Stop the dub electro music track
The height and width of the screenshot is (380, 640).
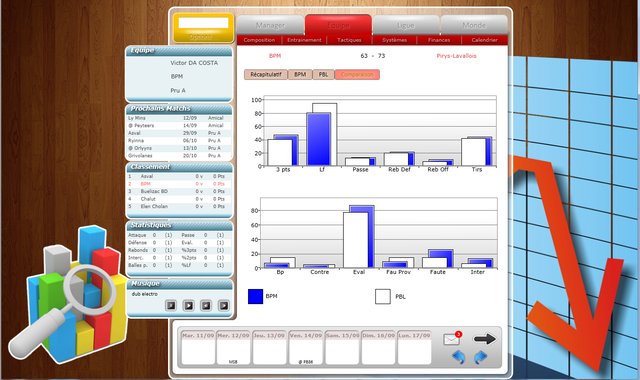[171, 305]
